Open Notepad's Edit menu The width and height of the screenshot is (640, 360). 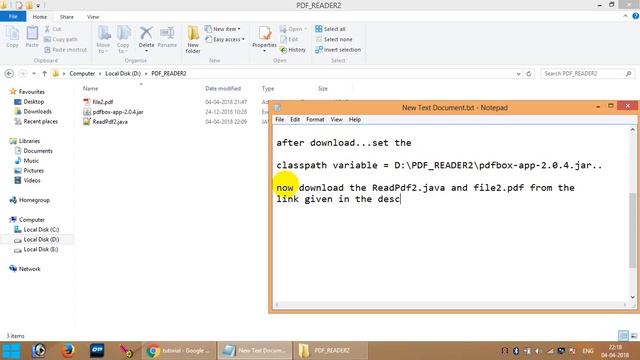tap(295, 119)
